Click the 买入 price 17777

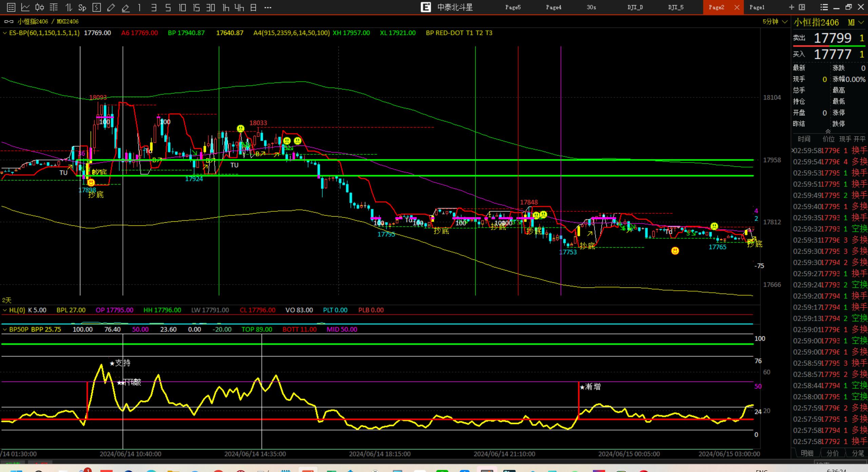833,54
